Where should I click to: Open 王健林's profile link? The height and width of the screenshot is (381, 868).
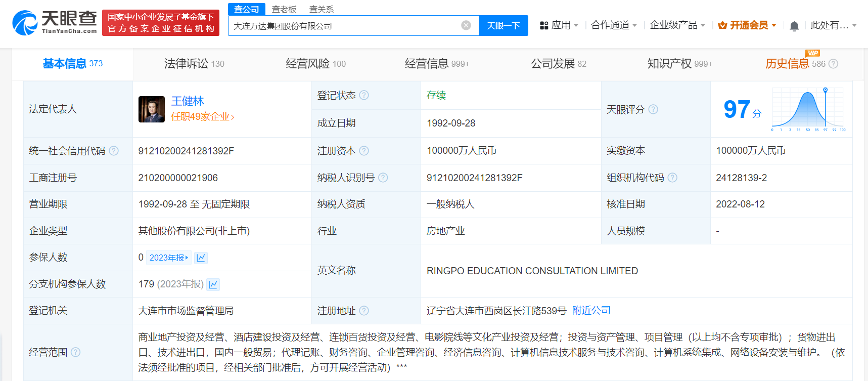pos(188,101)
